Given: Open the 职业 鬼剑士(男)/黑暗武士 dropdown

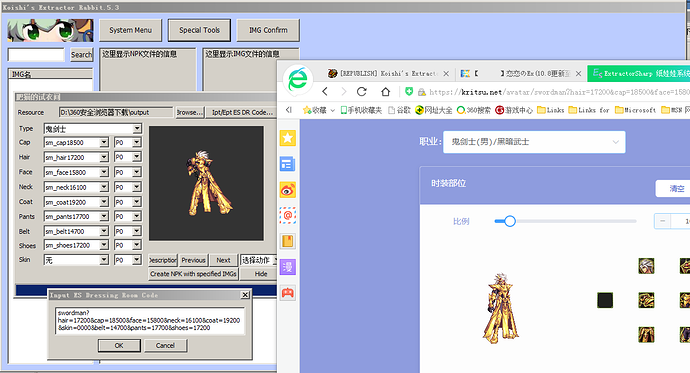Looking at the screenshot, I should (x=534, y=142).
